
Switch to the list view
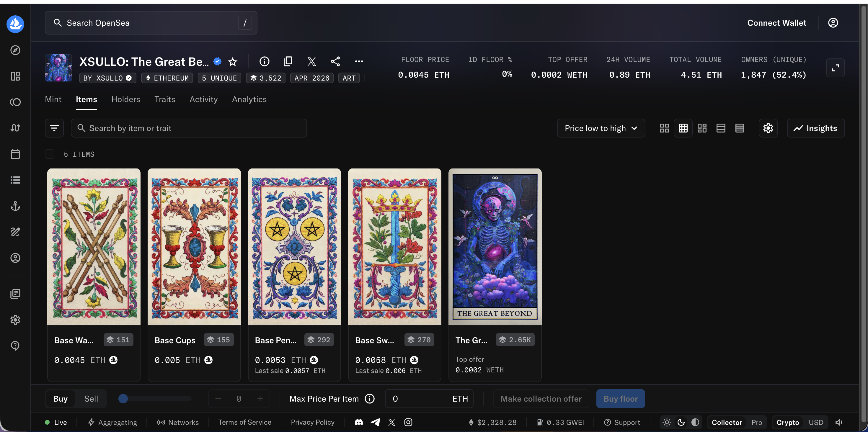[721, 128]
